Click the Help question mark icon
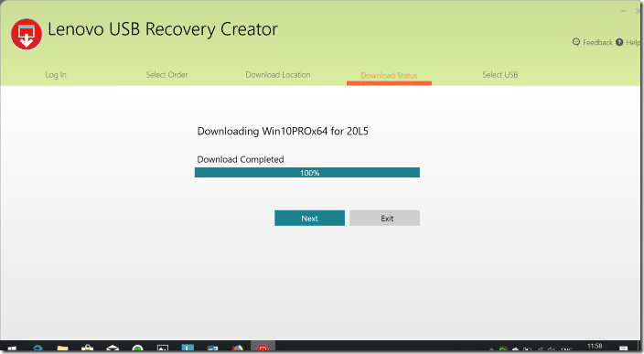The height and width of the screenshot is (354, 644). tap(619, 42)
